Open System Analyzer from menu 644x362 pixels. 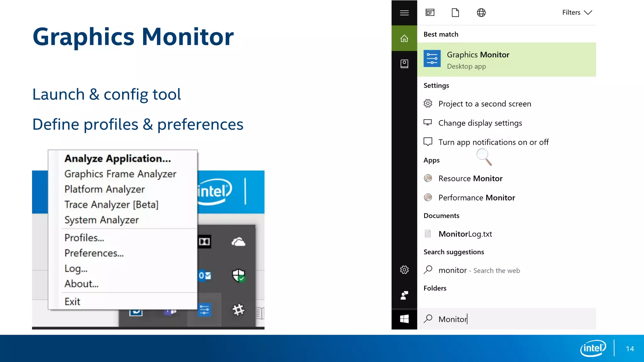tap(102, 220)
